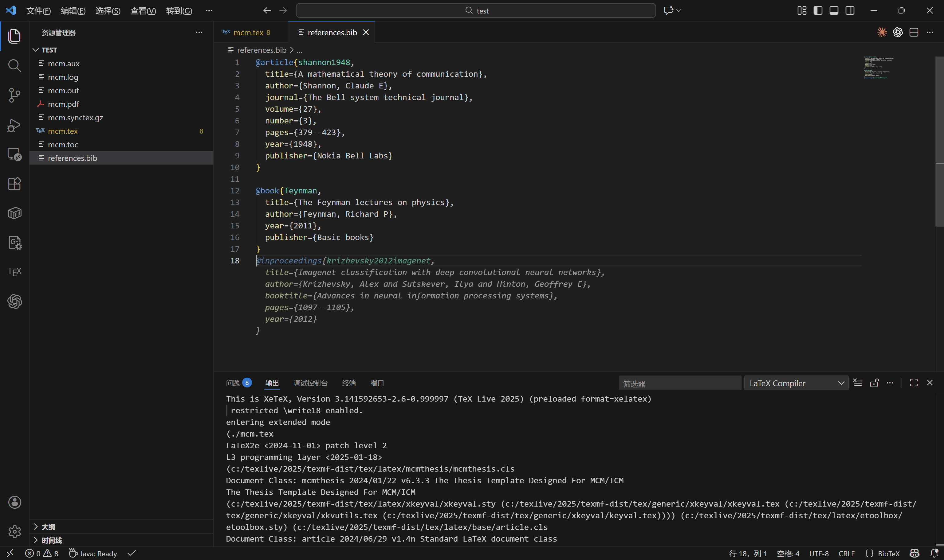944x560 pixels.
Task: Click the 筛选器 filter input field
Action: click(x=680, y=383)
